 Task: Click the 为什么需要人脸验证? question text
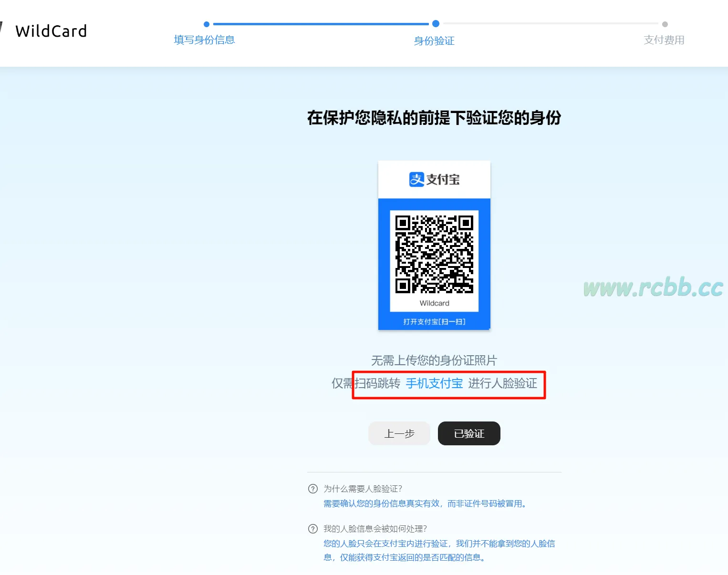(363, 489)
